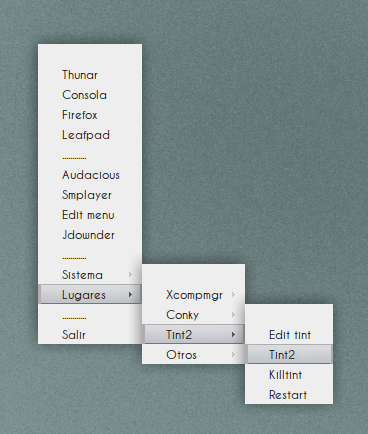Open Consola menu entry

[90, 95]
